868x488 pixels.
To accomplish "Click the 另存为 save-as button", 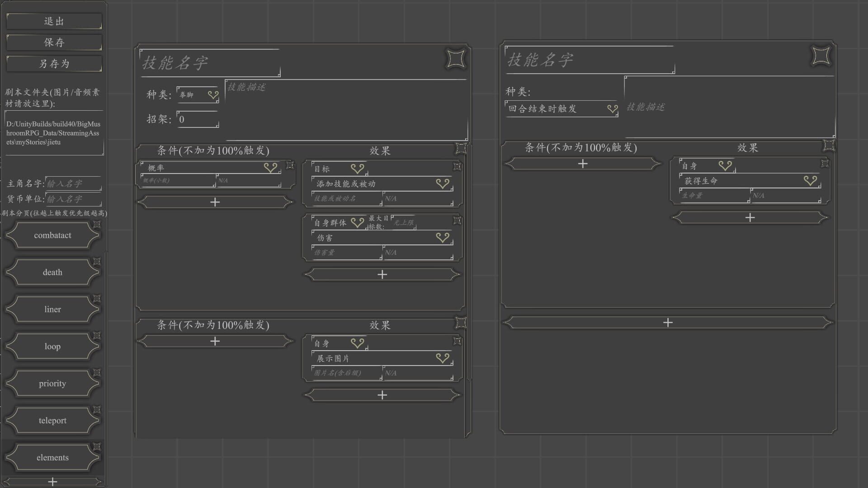I will (x=54, y=64).
